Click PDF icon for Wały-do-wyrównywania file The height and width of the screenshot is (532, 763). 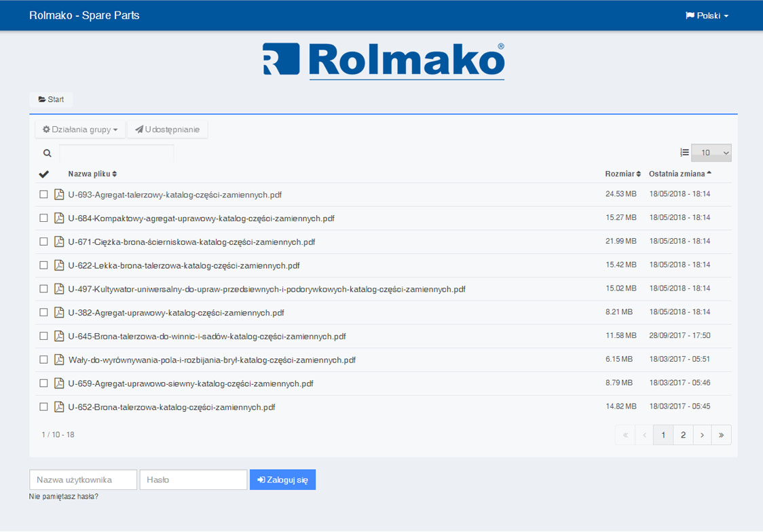[x=59, y=360]
